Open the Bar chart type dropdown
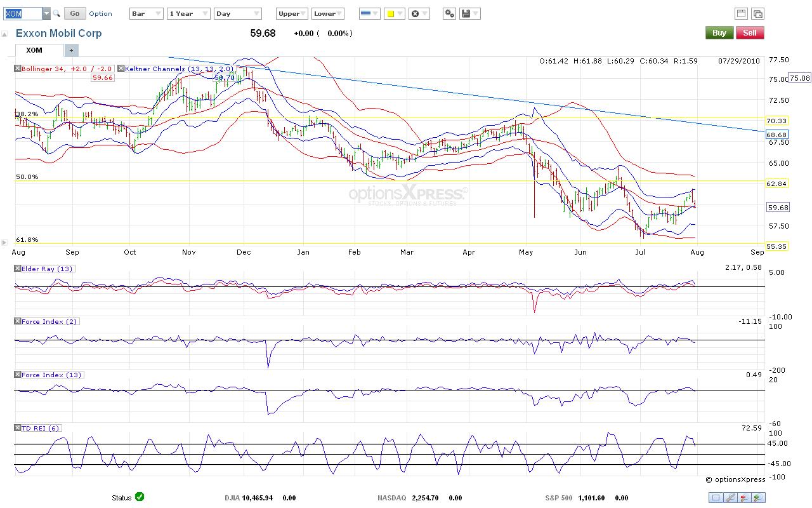 pos(147,13)
